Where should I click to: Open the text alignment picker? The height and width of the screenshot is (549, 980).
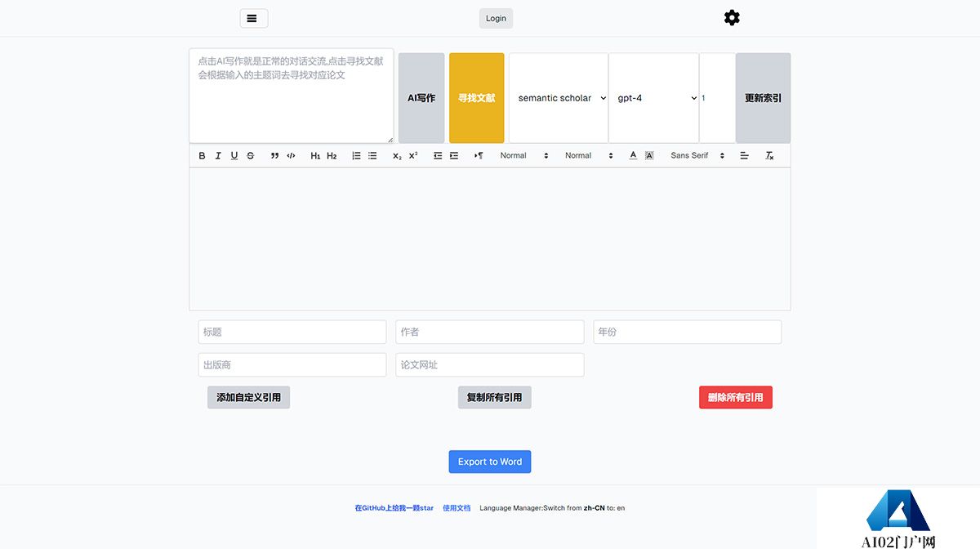(x=744, y=155)
